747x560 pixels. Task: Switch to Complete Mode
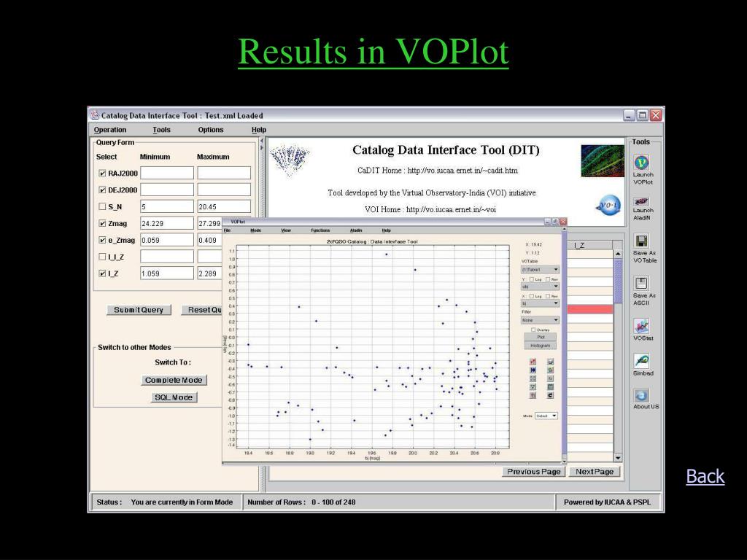click(174, 380)
